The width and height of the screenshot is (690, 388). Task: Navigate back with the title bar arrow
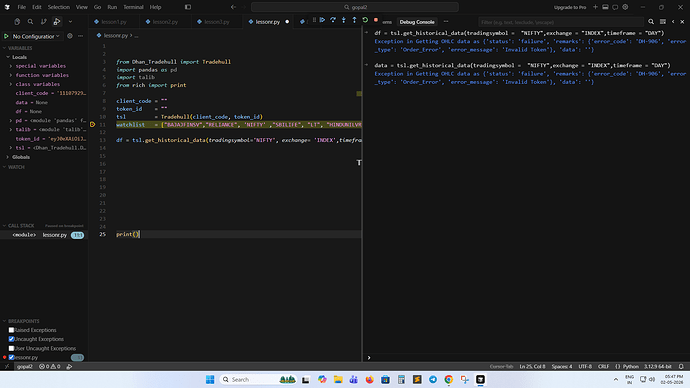[233, 7]
